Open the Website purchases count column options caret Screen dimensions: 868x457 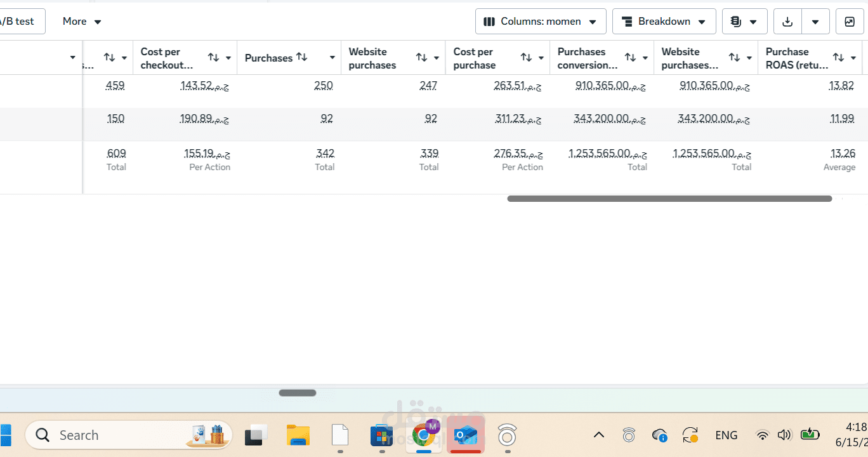(437, 58)
